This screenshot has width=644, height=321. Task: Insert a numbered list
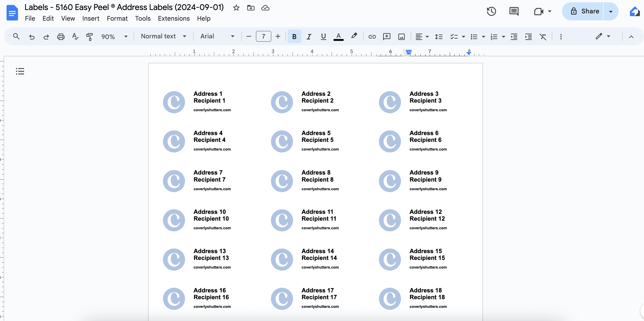coord(494,37)
